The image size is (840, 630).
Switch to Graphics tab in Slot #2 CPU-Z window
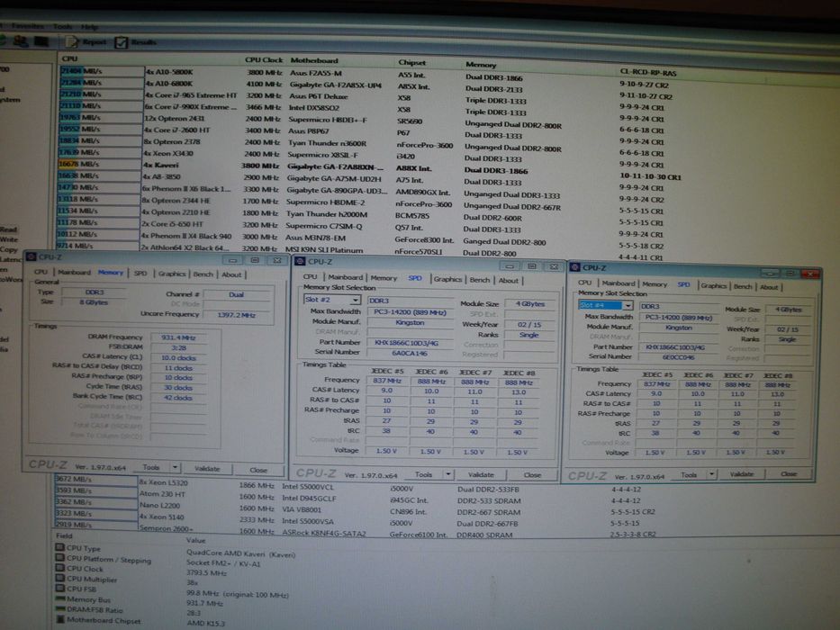(447, 279)
